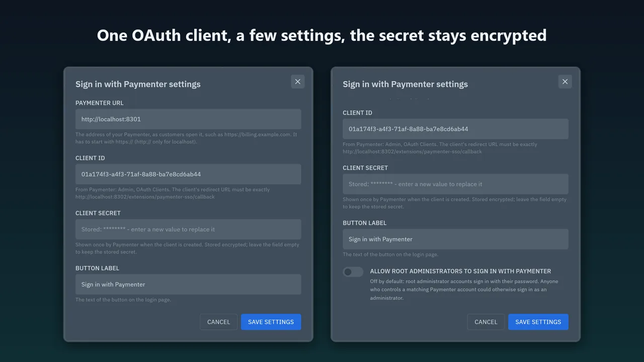Image resolution: width=644 pixels, height=362 pixels.
Task: Focus the Client ID field in left dialog
Action: coord(188,174)
